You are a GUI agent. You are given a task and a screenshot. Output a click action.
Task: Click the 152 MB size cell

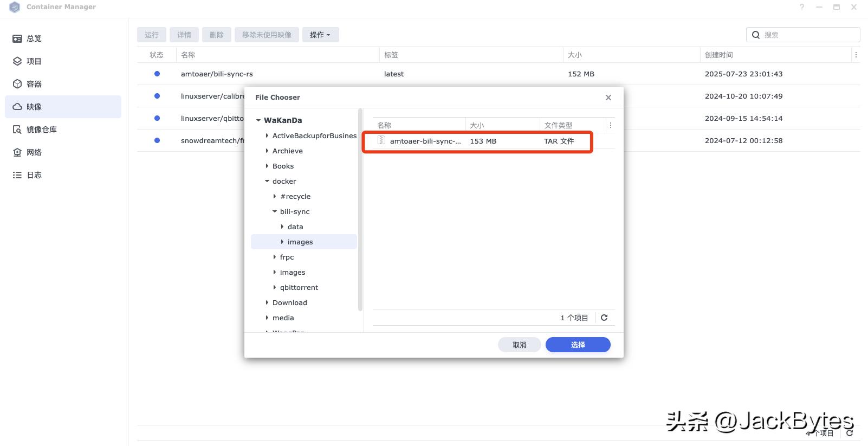(x=581, y=74)
